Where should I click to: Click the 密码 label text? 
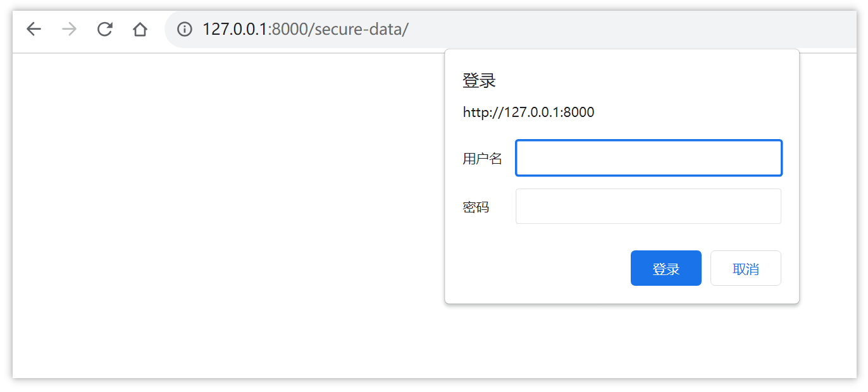pos(475,206)
